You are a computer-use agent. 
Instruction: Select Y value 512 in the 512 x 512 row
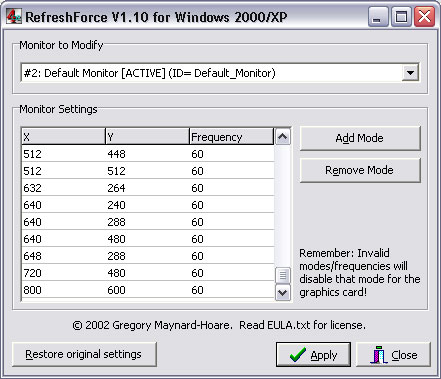click(116, 171)
